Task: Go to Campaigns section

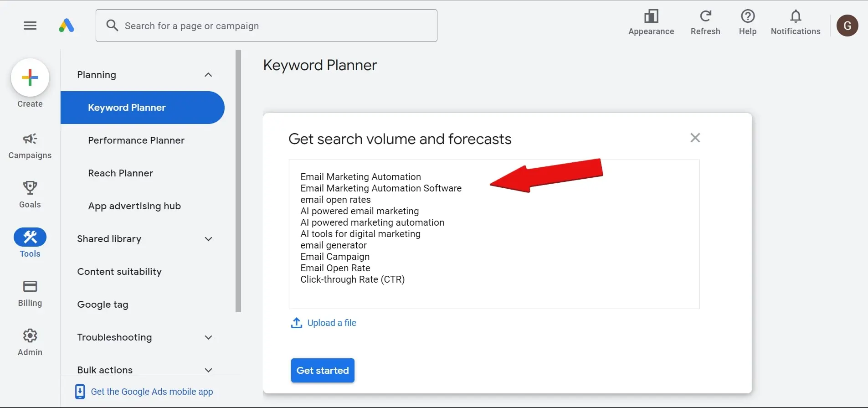Action: tap(30, 146)
